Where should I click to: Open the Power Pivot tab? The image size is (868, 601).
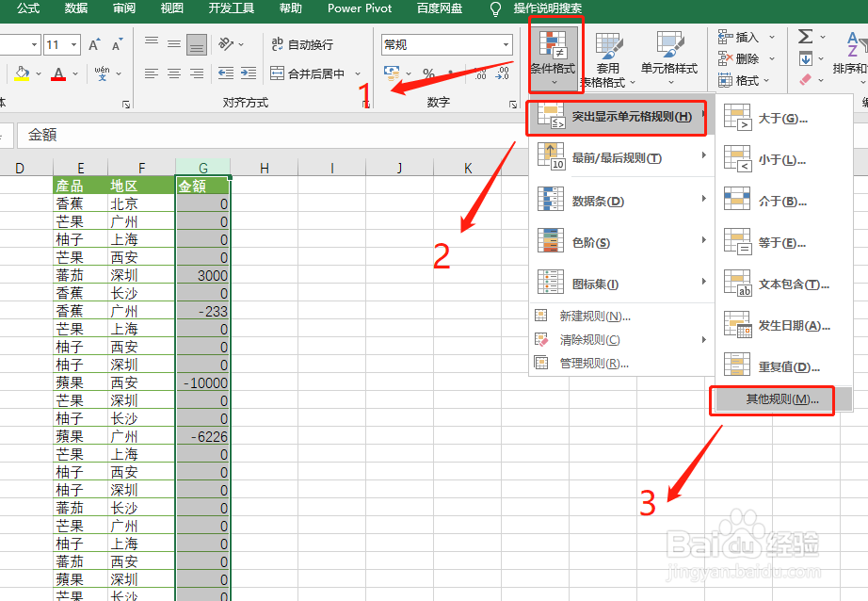(359, 9)
